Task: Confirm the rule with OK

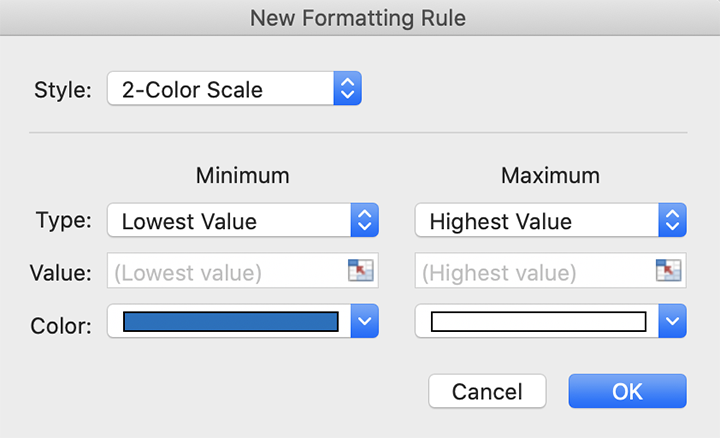Action: tap(627, 391)
